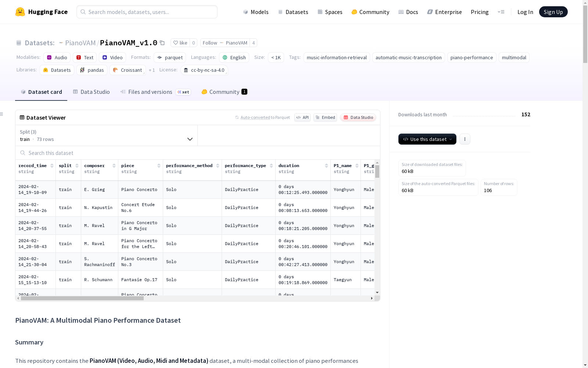Select the Text modality tag
This screenshot has width=588, height=368.
tap(85, 57)
